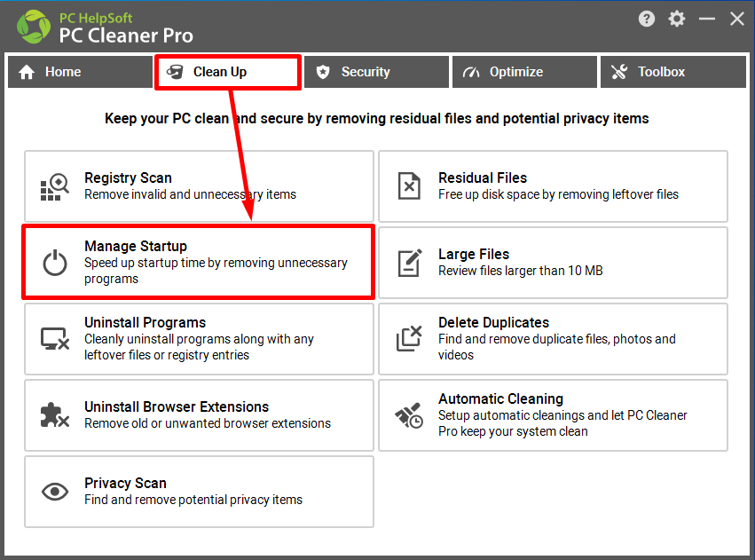Click the Residual Files document icon

[x=409, y=186]
